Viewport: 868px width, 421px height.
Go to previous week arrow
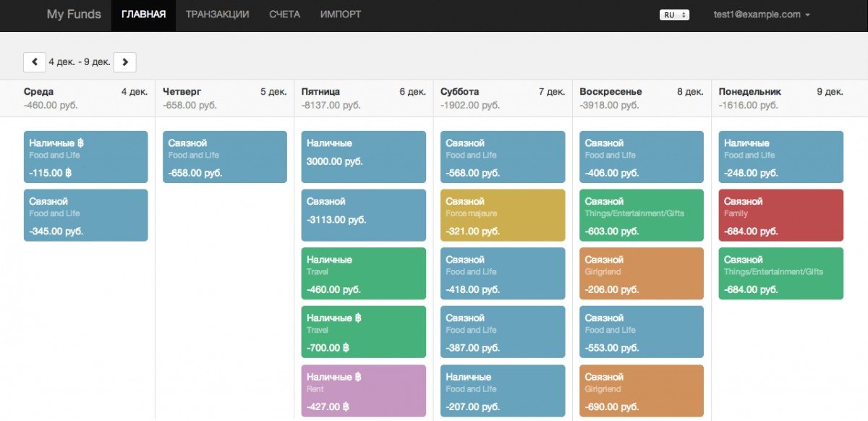click(35, 62)
